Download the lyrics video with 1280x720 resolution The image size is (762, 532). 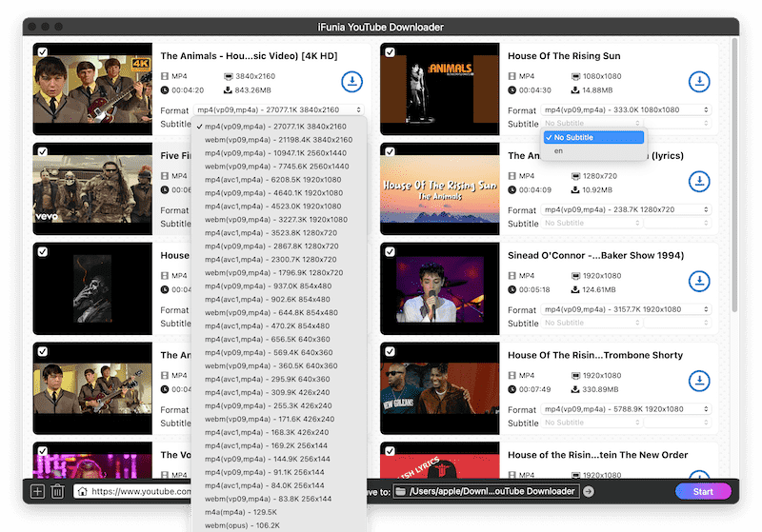(699, 182)
